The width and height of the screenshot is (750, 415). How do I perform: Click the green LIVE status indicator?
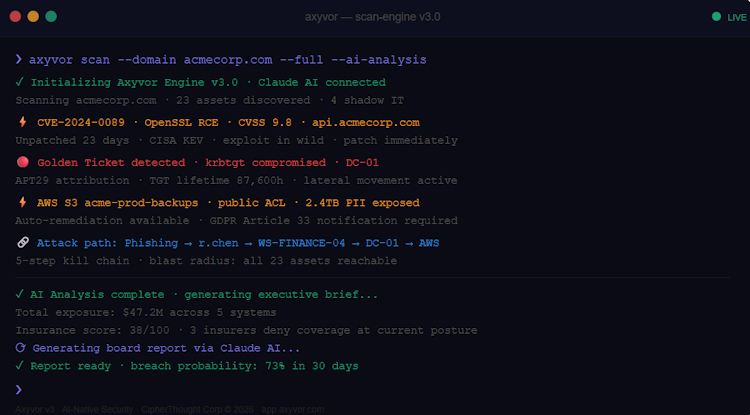click(729, 17)
